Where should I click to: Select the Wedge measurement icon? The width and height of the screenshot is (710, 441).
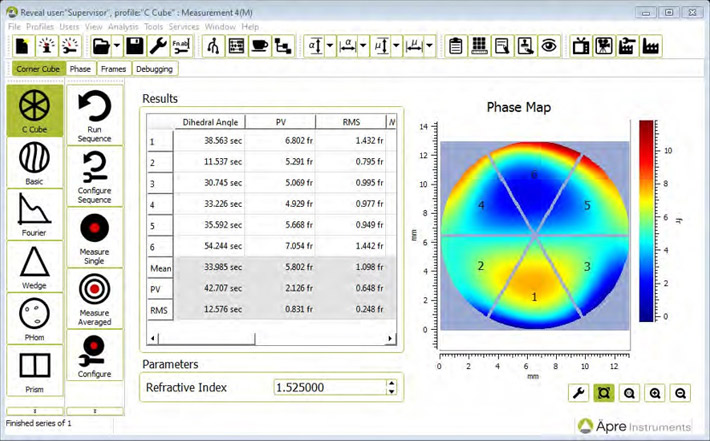click(35, 262)
